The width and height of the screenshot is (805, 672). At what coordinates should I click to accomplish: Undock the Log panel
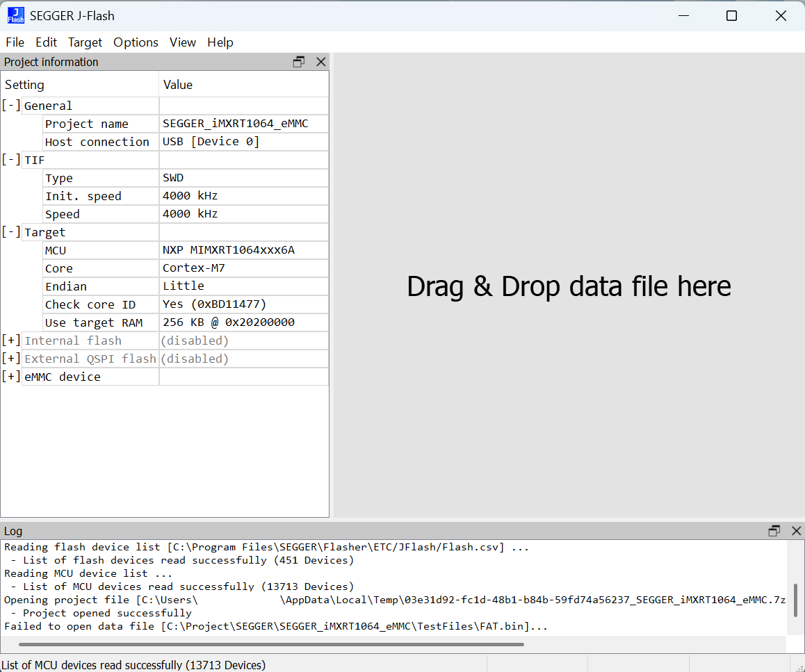pyautogui.click(x=774, y=531)
